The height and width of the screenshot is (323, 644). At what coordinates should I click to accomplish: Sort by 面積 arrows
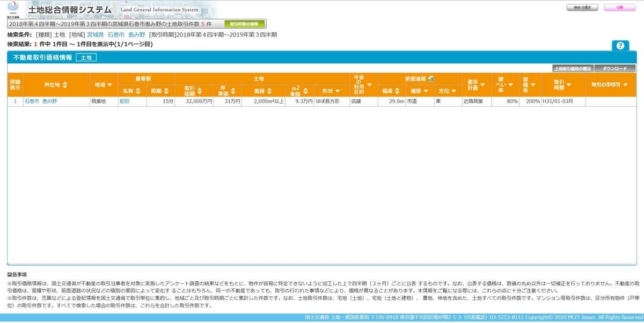[270, 91]
